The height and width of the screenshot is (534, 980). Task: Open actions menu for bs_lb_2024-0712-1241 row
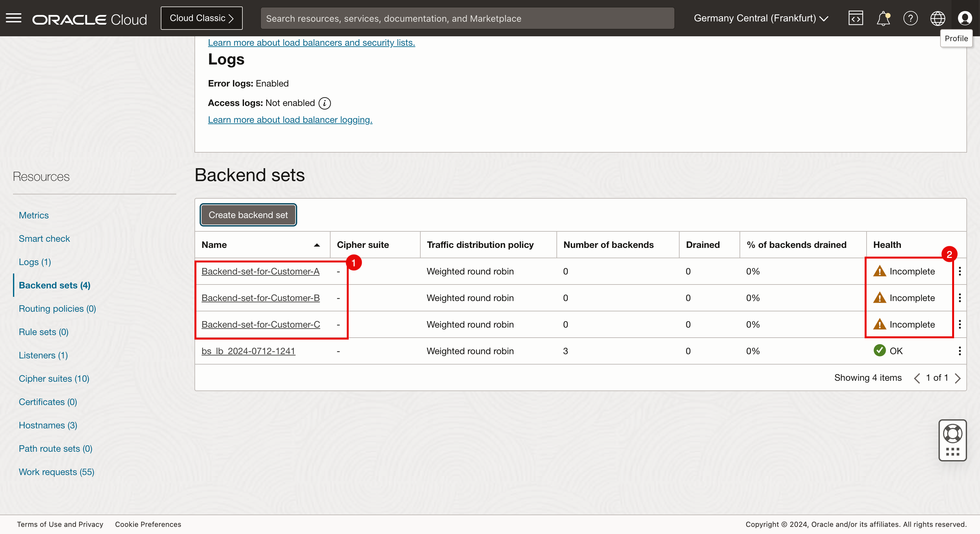tap(960, 351)
